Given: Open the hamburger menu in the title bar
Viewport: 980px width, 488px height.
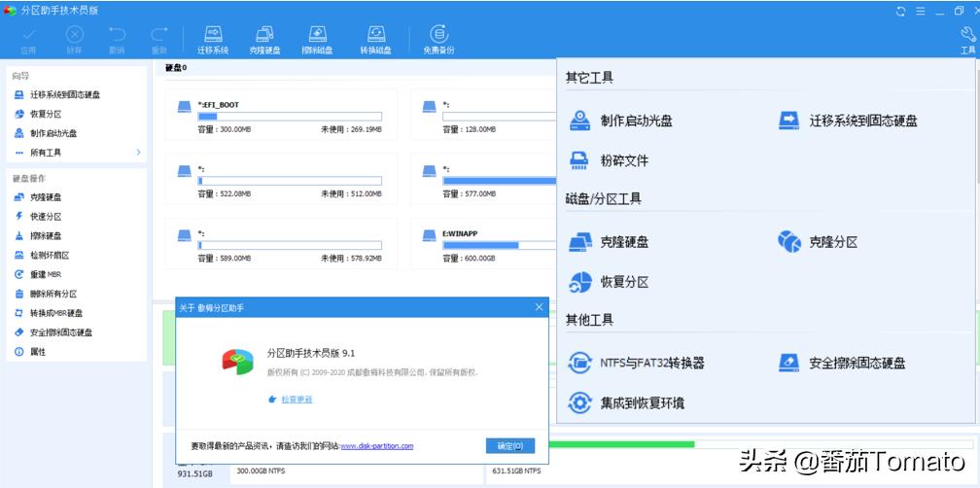Looking at the screenshot, I should (920, 11).
